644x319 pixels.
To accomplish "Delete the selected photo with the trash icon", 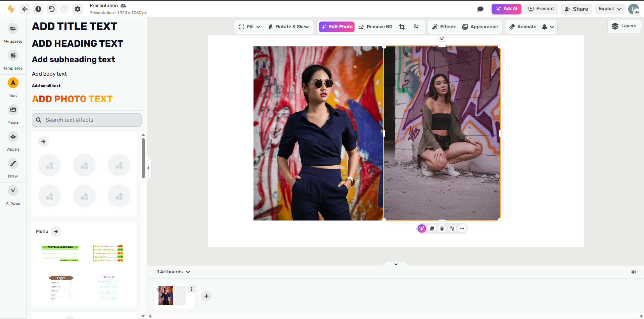I will tap(442, 228).
